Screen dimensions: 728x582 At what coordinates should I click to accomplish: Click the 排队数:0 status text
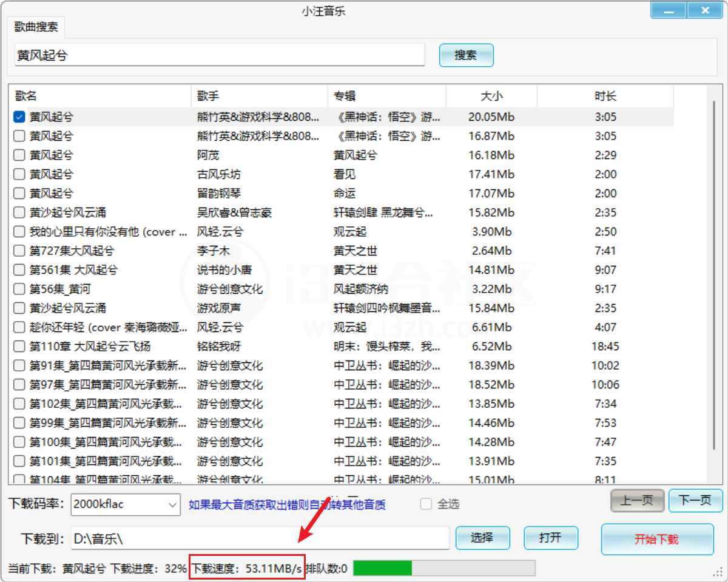pyautogui.click(x=326, y=569)
